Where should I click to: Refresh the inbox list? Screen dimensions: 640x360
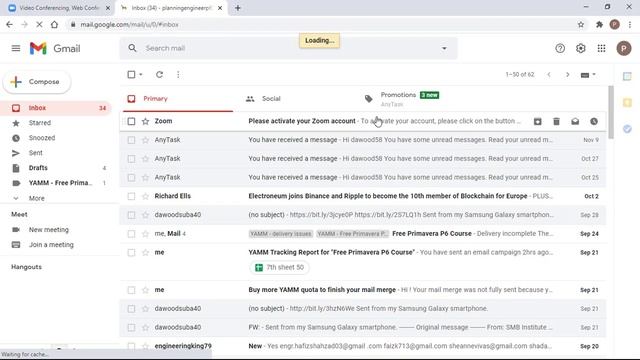(159, 75)
